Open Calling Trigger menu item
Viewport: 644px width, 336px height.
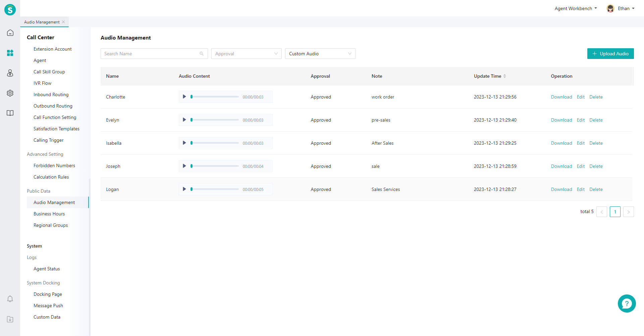click(x=49, y=140)
